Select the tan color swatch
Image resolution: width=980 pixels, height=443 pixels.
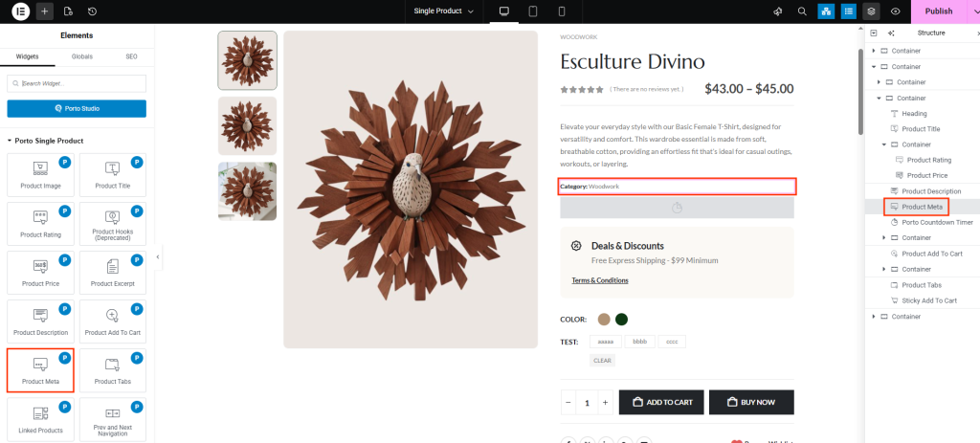(604, 319)
